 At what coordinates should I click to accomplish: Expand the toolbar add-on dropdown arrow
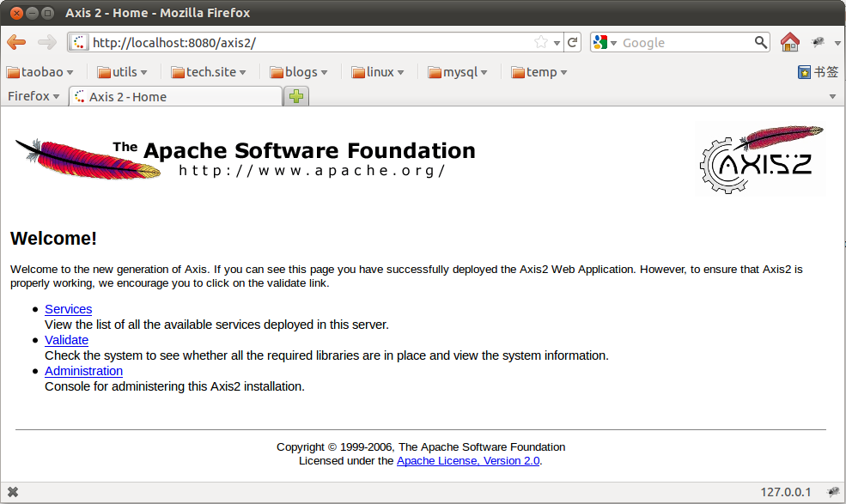click(x=837, y=43)
